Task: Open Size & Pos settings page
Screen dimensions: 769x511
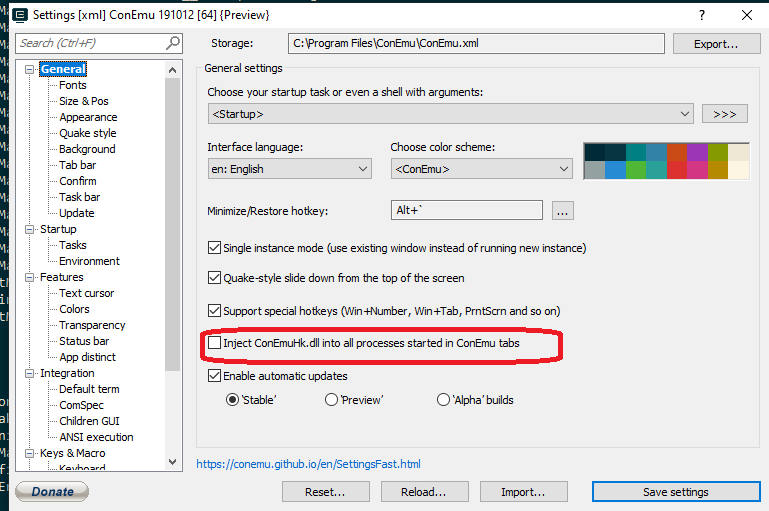Action: 84,102
